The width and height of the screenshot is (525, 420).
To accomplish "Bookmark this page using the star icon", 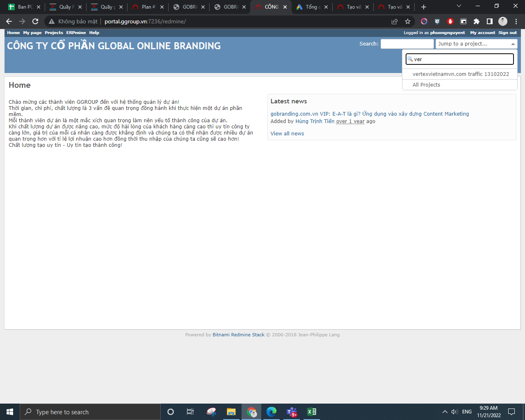I will coord(407,21).
